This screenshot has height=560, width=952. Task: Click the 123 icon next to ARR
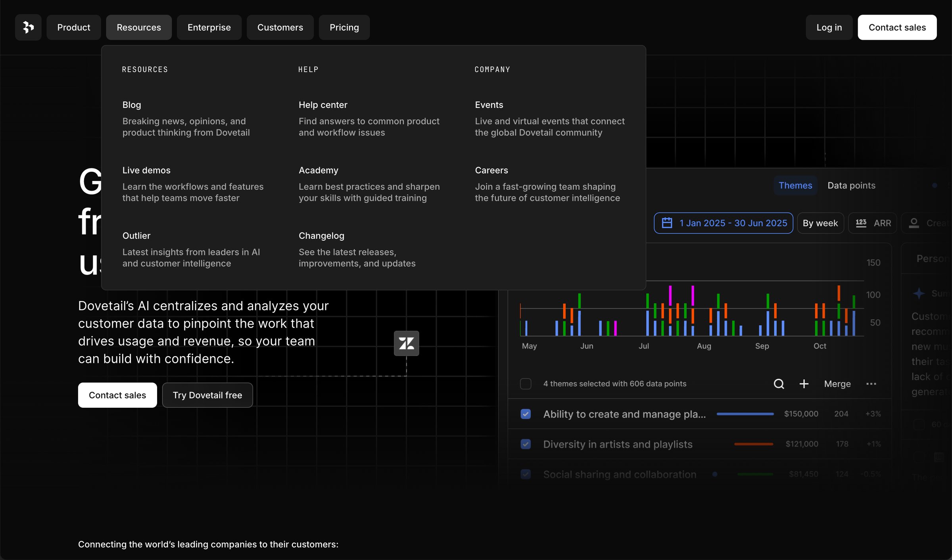click(x=861, y=223)
